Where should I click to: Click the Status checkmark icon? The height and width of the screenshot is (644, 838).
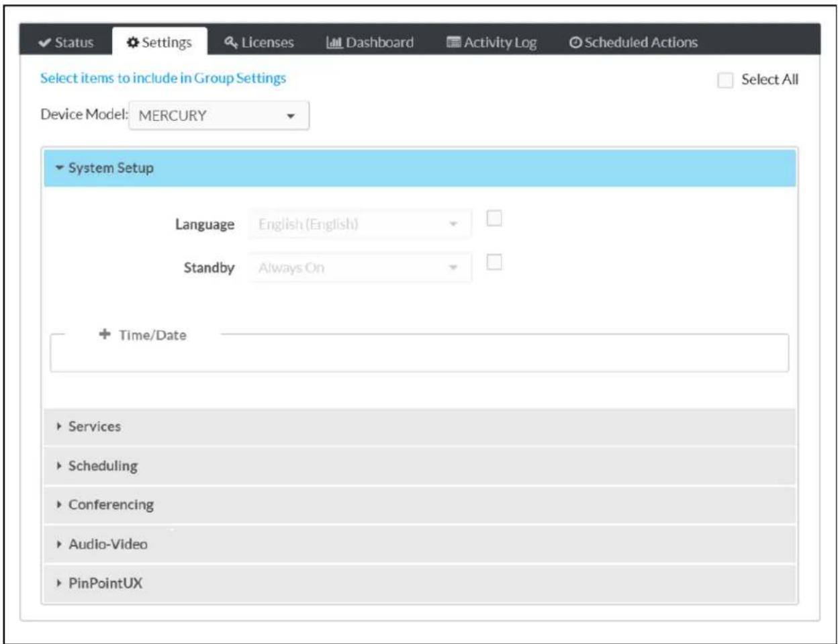[45, 43]
